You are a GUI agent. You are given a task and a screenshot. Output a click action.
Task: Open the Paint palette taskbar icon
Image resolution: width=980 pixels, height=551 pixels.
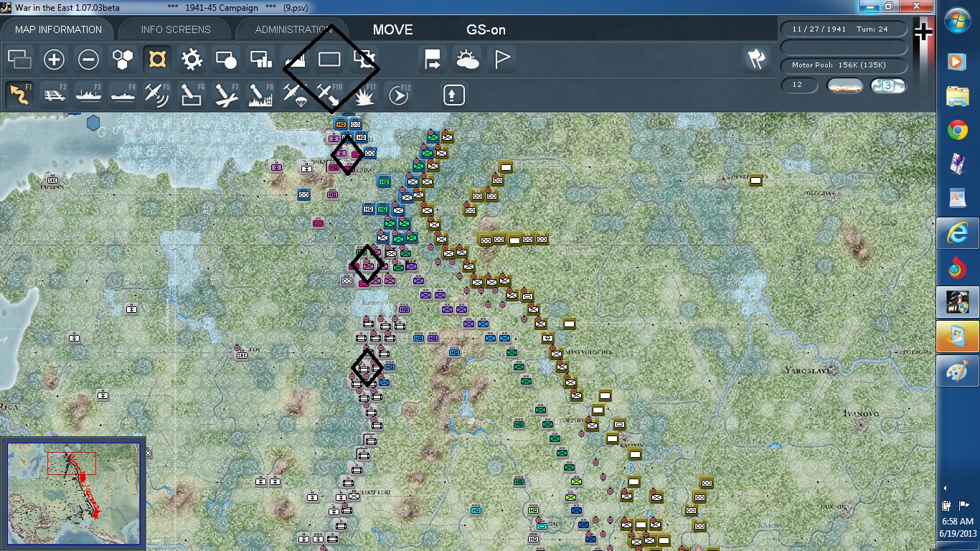(958, 372)
